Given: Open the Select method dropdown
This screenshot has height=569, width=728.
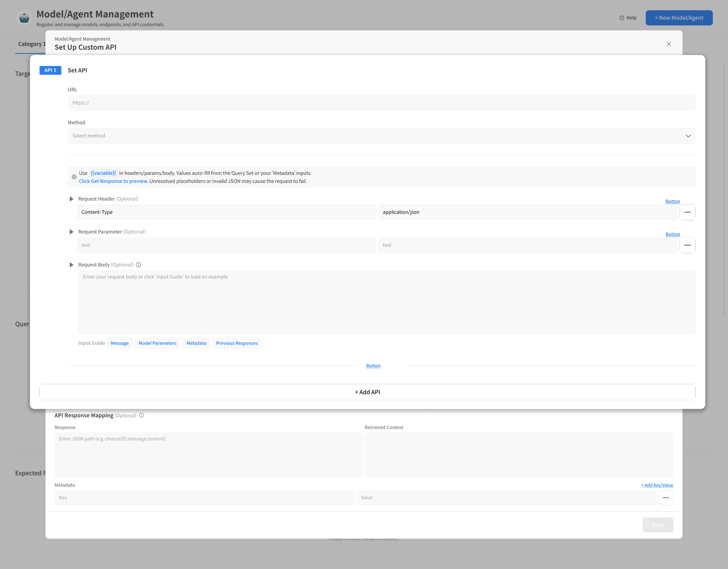Looking at the screenshot, I should (x=381, y=136).
